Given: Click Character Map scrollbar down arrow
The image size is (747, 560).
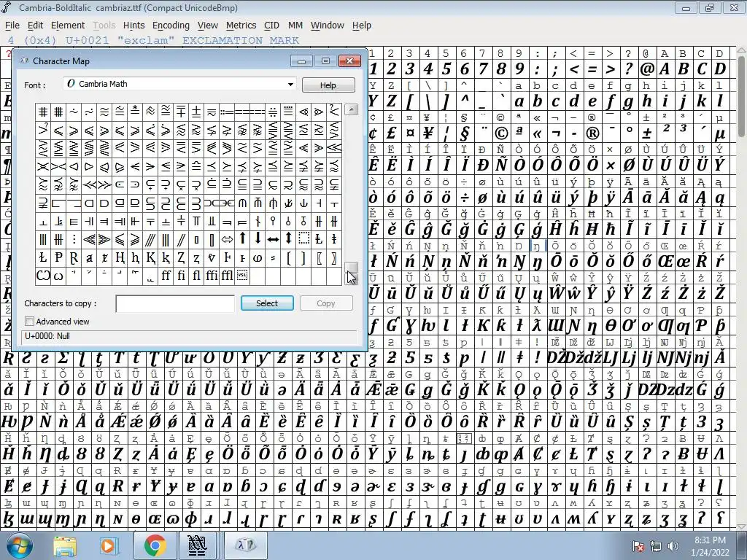Looking at the screenshot, I should click(x=352, y=279).
